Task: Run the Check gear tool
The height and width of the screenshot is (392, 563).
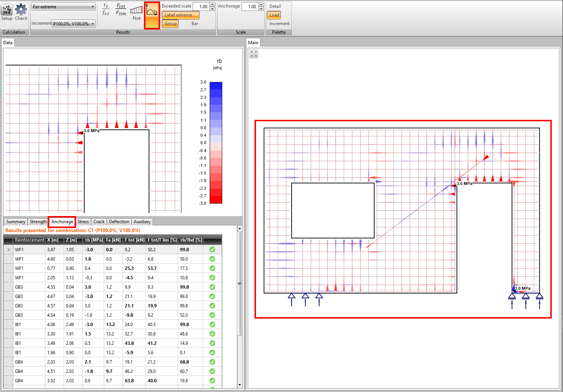Action: click(x=21, y=12)
